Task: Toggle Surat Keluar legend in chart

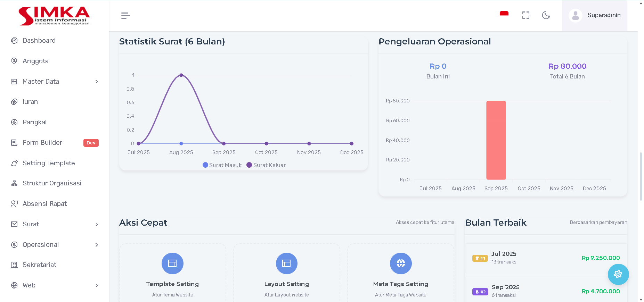Action: (266, 165)
